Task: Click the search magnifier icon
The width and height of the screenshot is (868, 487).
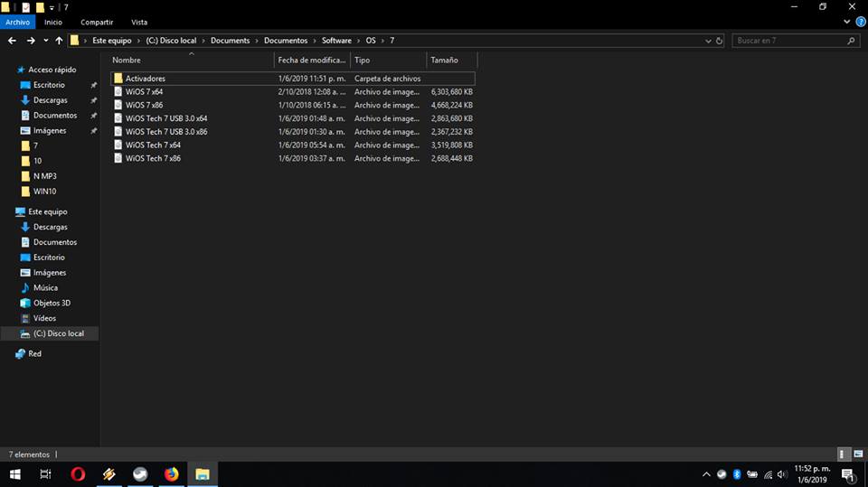Action: click(x=851, y=41)
